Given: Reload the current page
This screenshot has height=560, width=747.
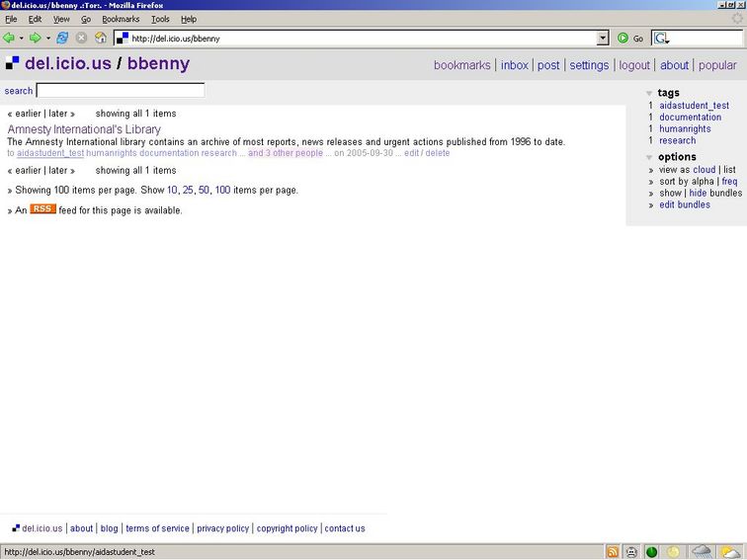Looking at the screenshot, I should pyautogui.click(x=62, y=39).
